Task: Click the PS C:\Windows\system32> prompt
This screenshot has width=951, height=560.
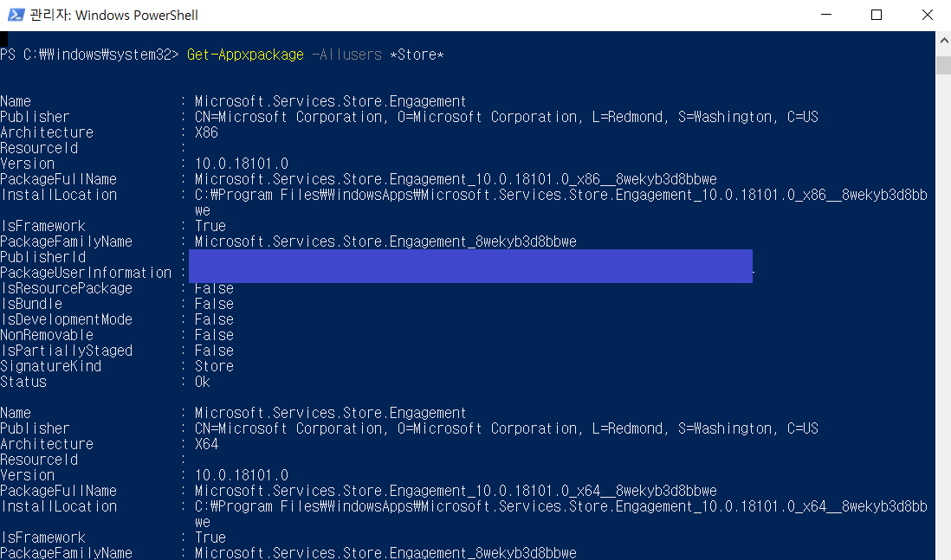Action: click(x=89, y=55)
